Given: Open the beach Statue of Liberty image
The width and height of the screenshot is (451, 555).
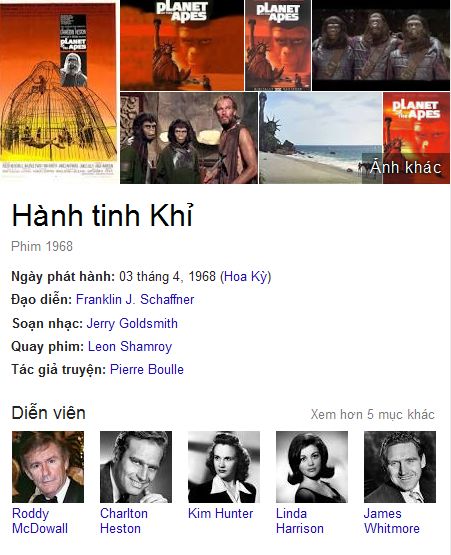Looking at the screenshot, I should [321, 138].
